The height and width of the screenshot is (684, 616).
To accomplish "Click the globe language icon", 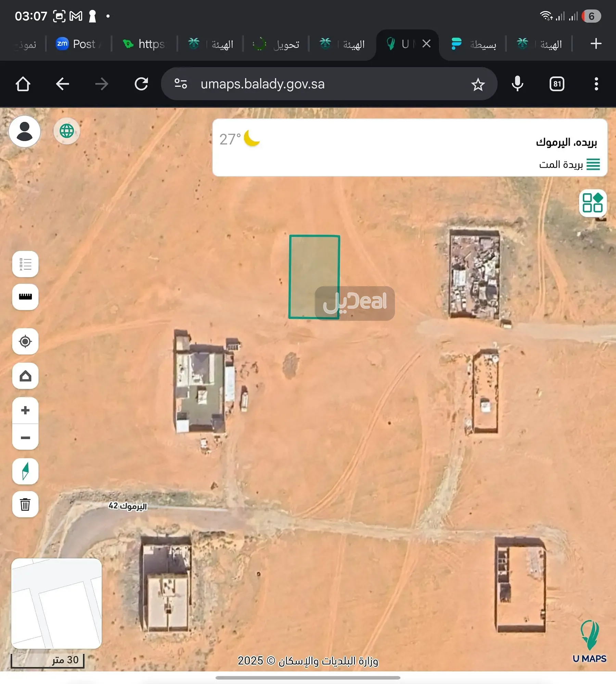I will pyautogui.click(x=67, y=131).
